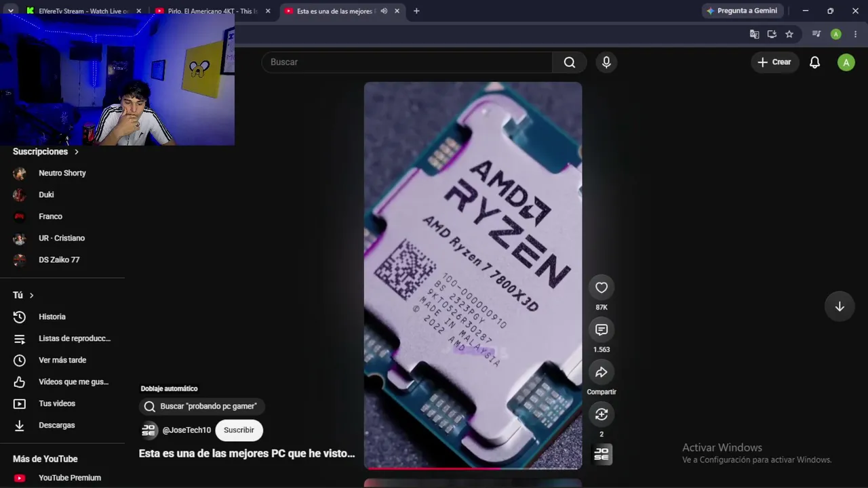Close the active YouTube Shorts tab
Viewport: 868px width, 488px height.
coord(397,11)
